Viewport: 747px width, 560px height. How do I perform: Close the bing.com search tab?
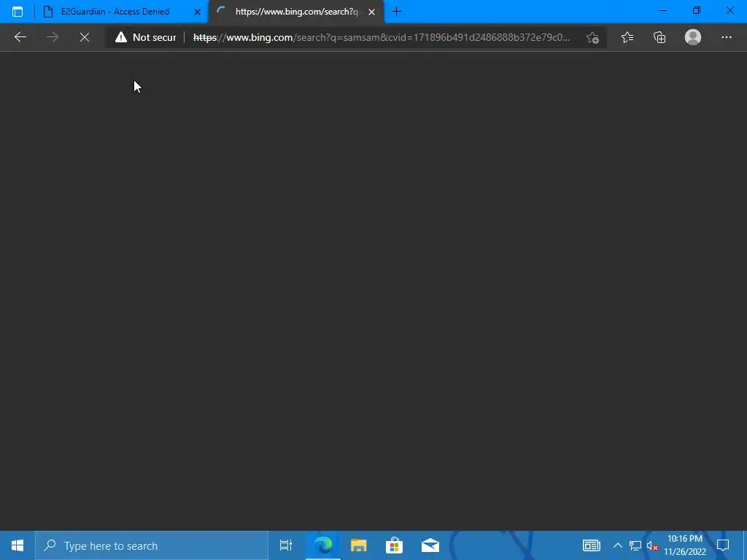coord(371,12)
